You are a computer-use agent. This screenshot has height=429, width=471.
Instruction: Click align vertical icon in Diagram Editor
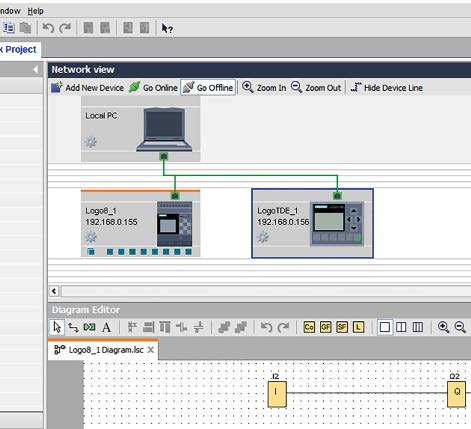tap(132, 327)
